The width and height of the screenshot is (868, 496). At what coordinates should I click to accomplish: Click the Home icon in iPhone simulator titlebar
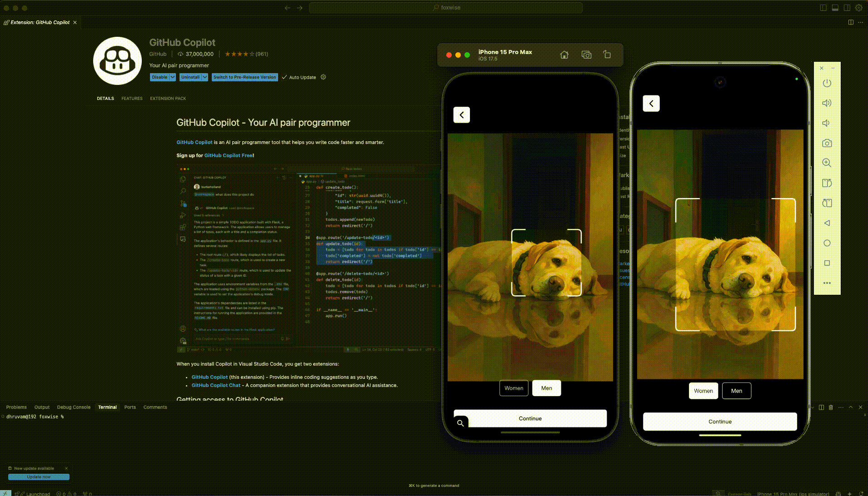tap(564, 55)
